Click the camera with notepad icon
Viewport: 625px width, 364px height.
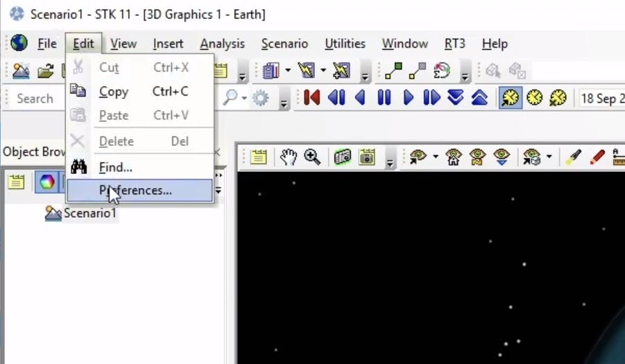367,157
